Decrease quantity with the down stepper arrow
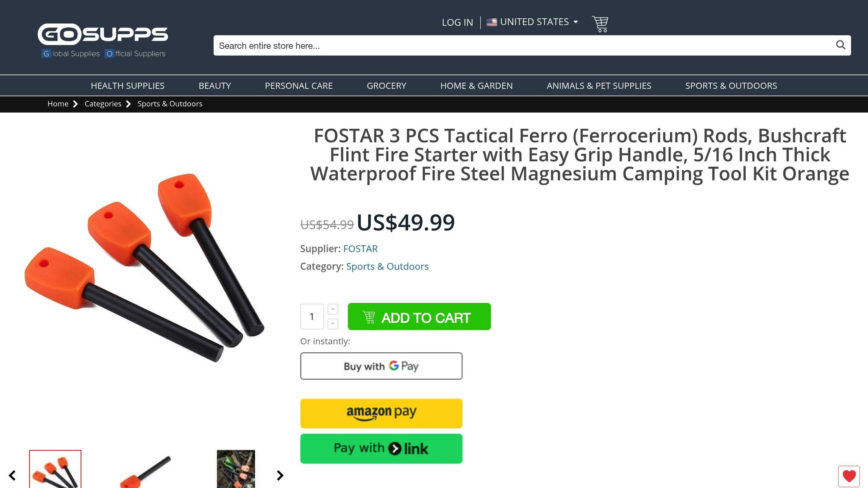 click(333, 324)
